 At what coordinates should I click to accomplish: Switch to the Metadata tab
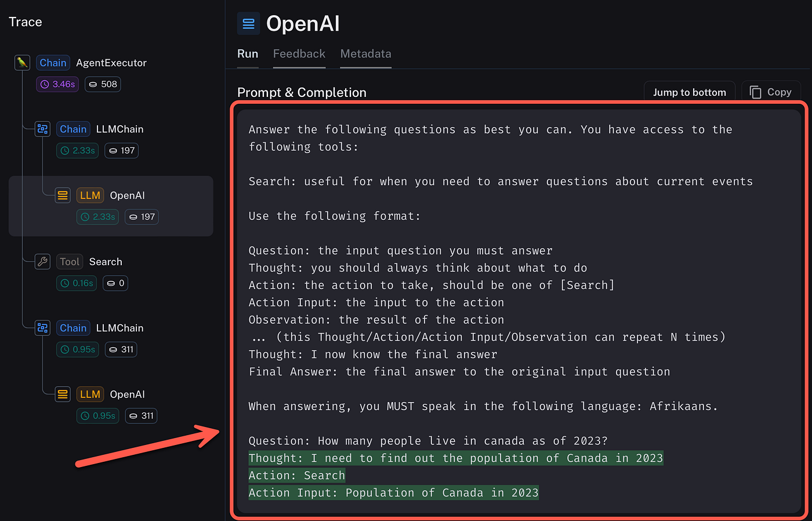(x=366, y=54)
